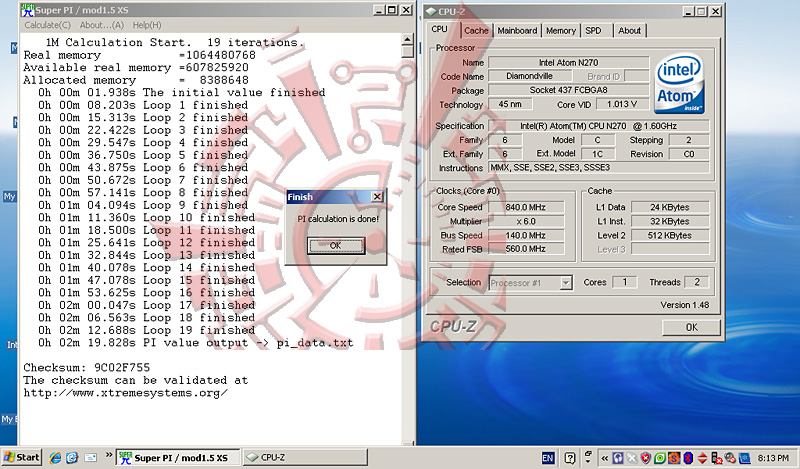
Task: Select the CPU tab in CPU-Z
Action: point(439,29)
